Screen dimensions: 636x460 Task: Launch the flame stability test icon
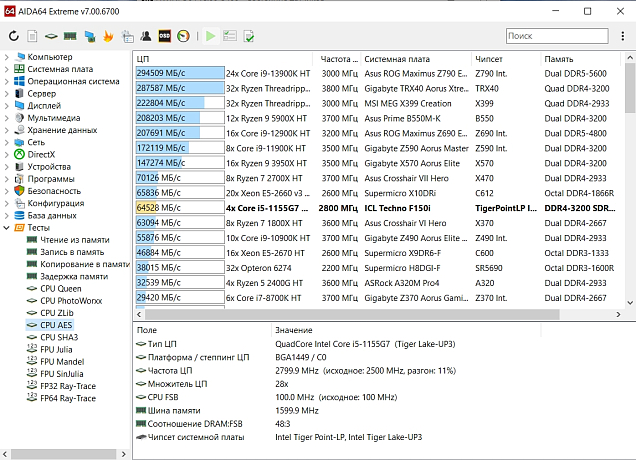tap(108, 36)
